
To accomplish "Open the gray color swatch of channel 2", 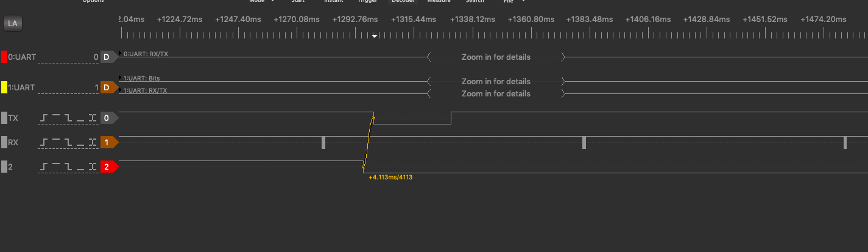I will tap(4, 167).
